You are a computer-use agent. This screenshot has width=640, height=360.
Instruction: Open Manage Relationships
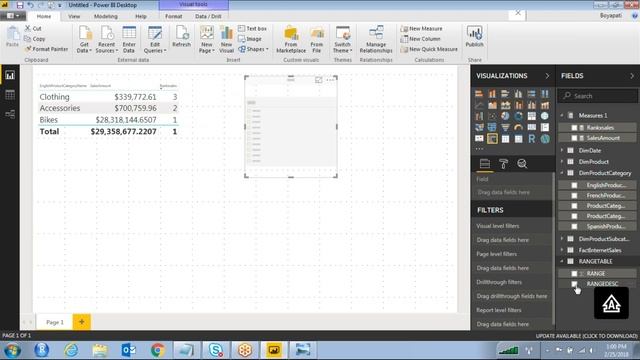coord(376,40)
